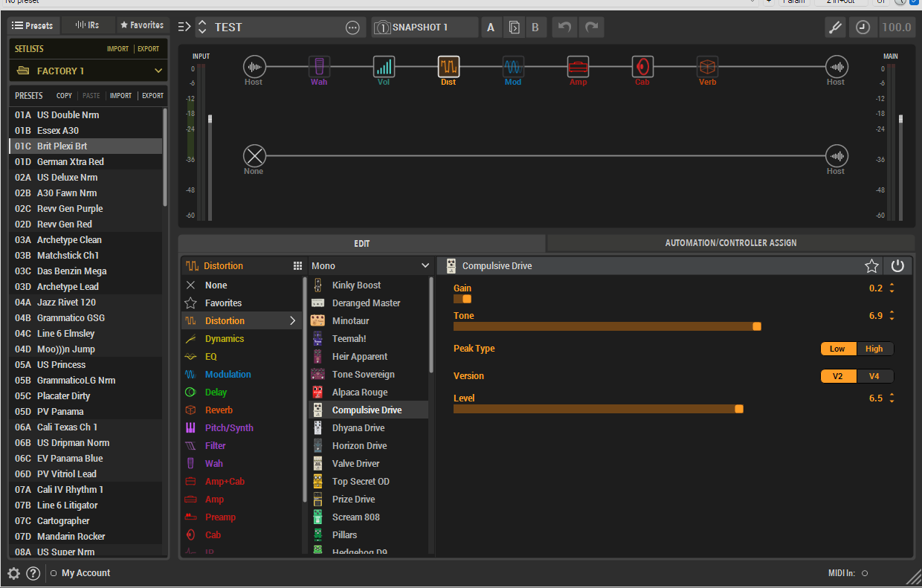Screen dimensions: 922x588
Task: Select the Delay category
Action: coord(242,392)
